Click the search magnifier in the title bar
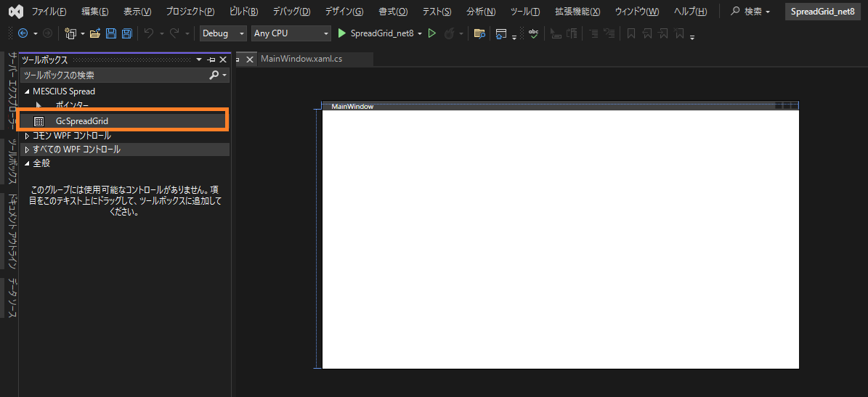Viewport: 868px width, 397px height. (736, 11)
